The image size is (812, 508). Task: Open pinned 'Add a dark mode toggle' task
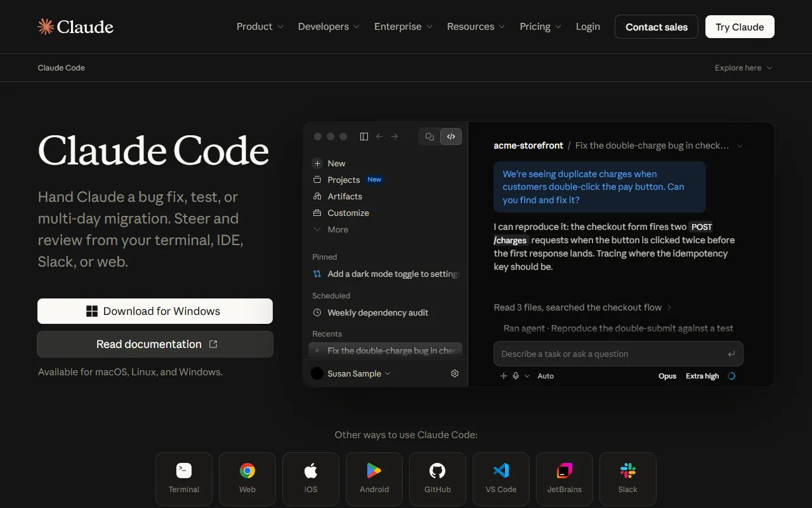386,274
